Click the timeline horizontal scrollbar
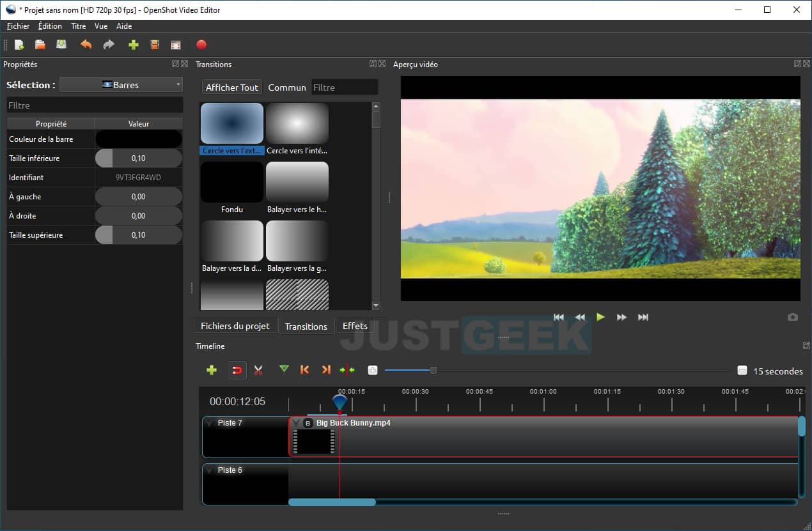Viewport: 812px width, 531px height. 332,502
